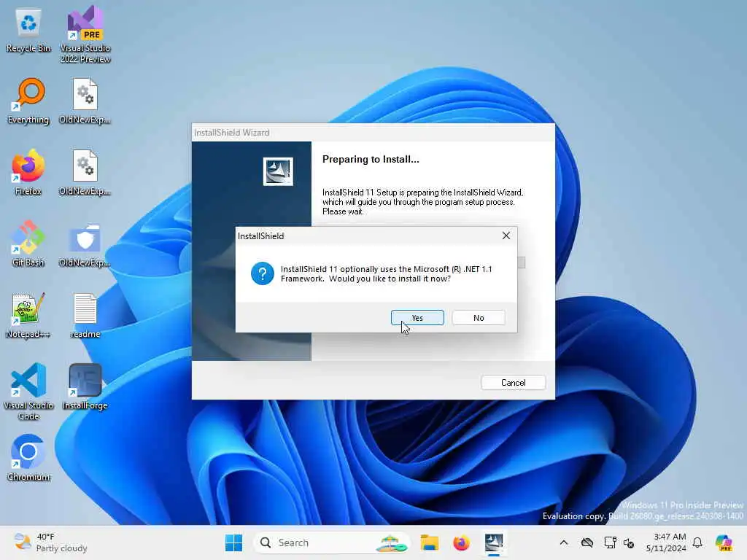Select the Notepad++ desktop shortcut

click(x=28, y=315)
